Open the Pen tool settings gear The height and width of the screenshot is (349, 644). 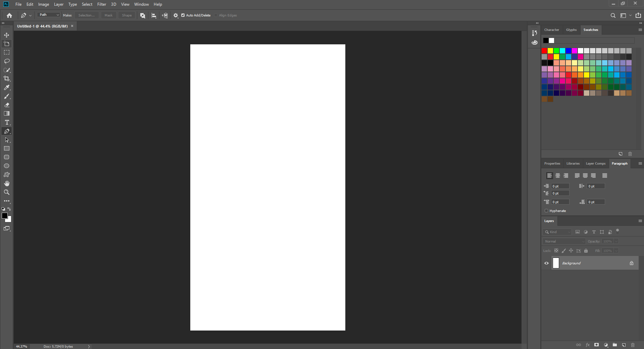176,15
